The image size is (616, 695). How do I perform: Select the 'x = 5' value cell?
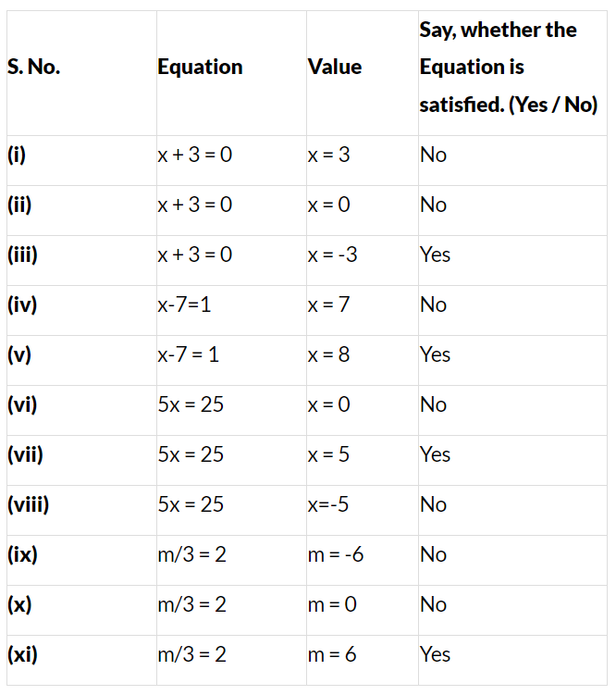(x=329, y=454)
